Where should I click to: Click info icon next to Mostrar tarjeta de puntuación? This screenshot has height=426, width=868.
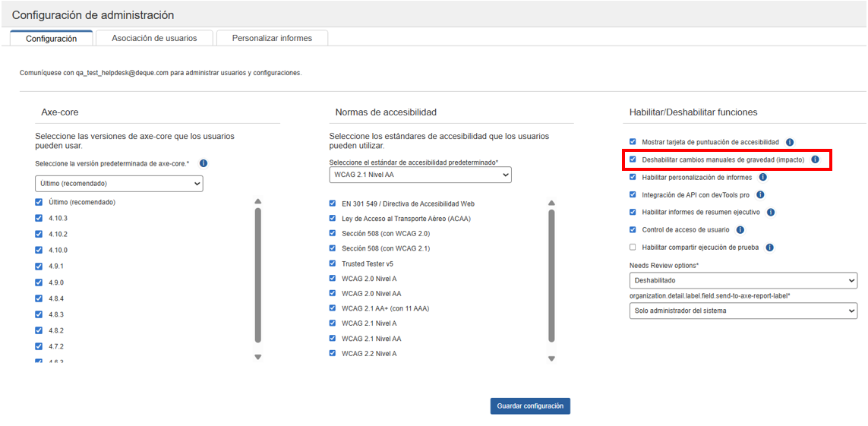click(x=790, y=142)
